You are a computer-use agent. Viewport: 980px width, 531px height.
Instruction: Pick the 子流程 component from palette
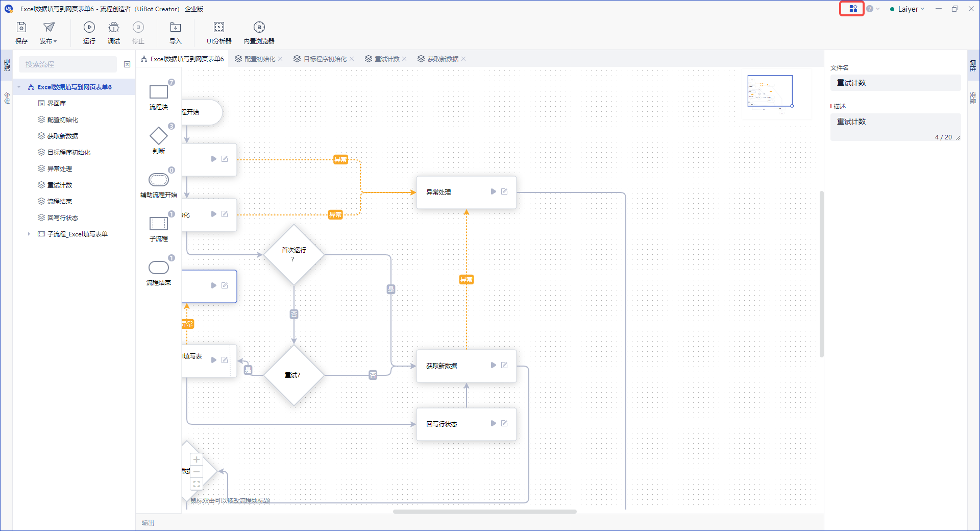[x=159, y=228]
